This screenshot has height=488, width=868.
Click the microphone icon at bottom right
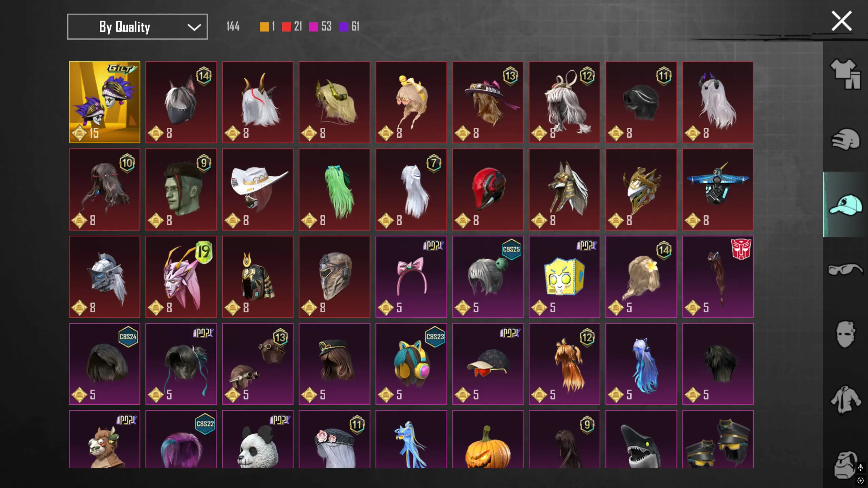tap(860, 468)
